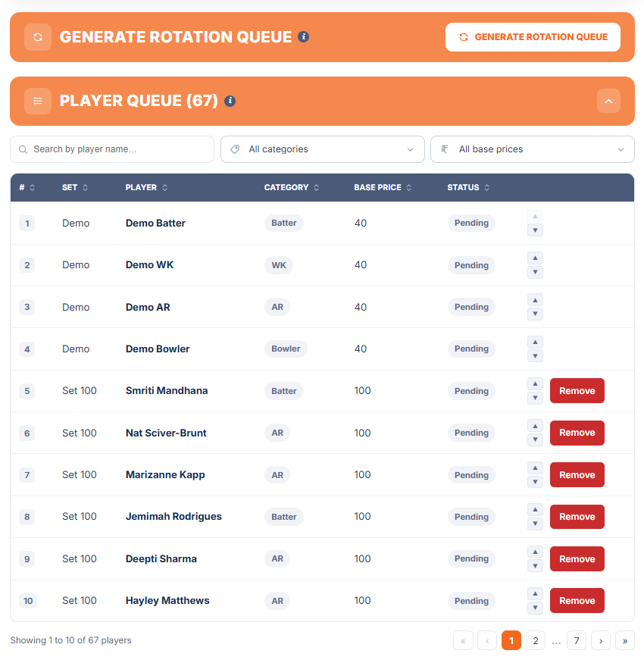Move Demo Batter down with arrow
Viewport: 644px width, 660px height.
(x=535, y=230)
